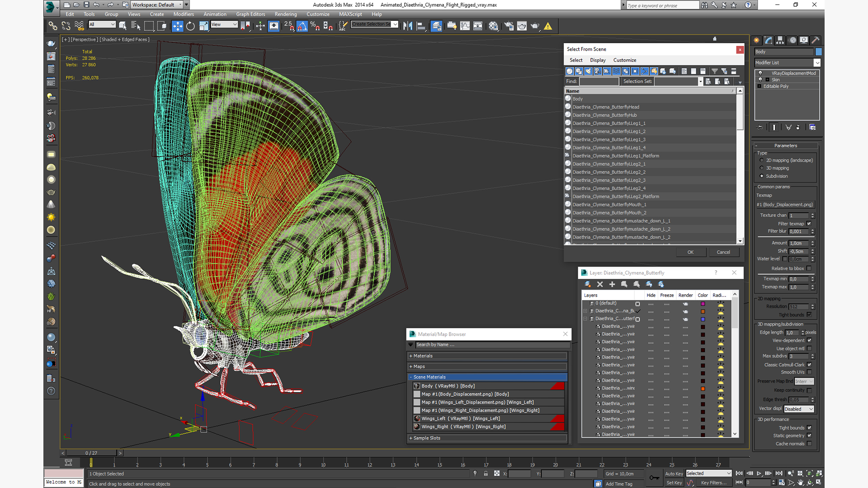Image resolution: width=868 pixels, height=488 pixels.
Task: Open the Rendering menu
Action: pos(286,14)
